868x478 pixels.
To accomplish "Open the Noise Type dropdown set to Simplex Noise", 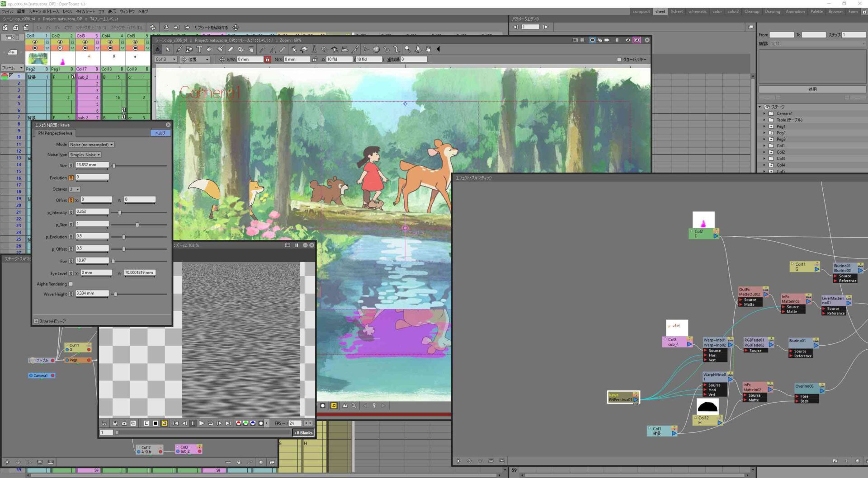I will tap(85, 155).
